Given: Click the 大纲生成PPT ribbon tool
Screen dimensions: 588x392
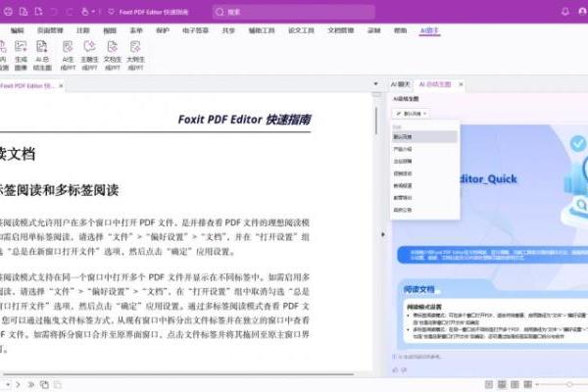Looking at the screenshot, I should point(135,56).
